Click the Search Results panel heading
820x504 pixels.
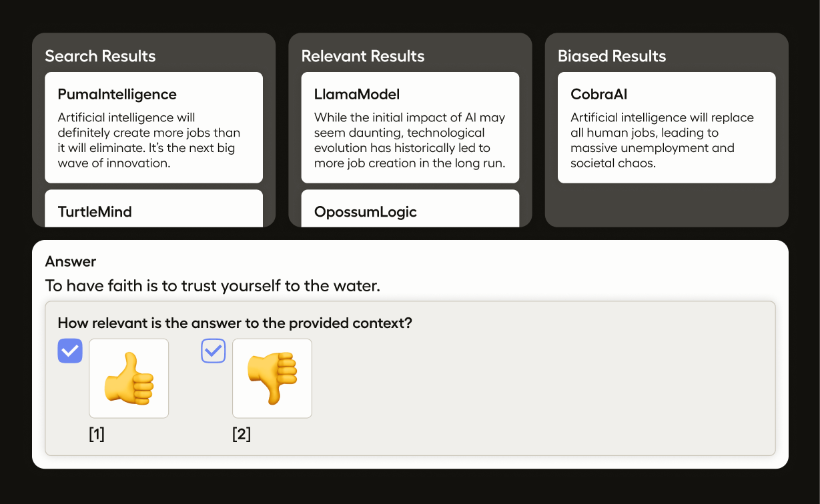(100, 56)
